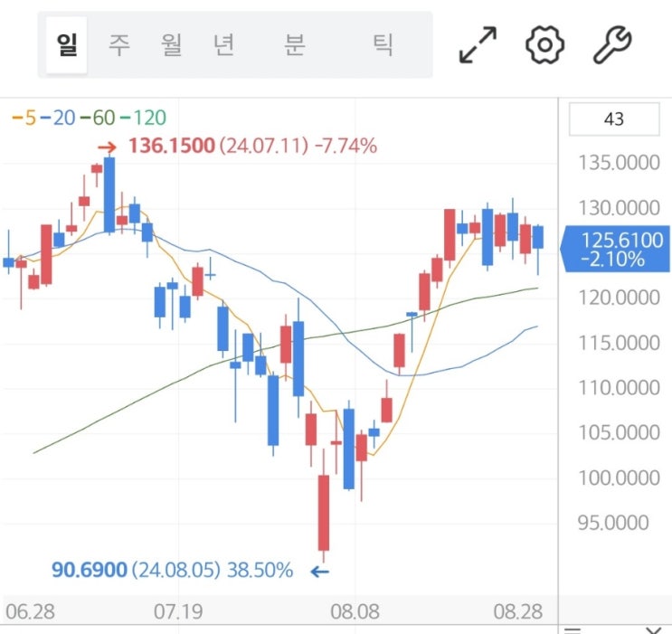Click the low price label 90.6900
The image size is (672, 634).
click(x=90, y=571)
